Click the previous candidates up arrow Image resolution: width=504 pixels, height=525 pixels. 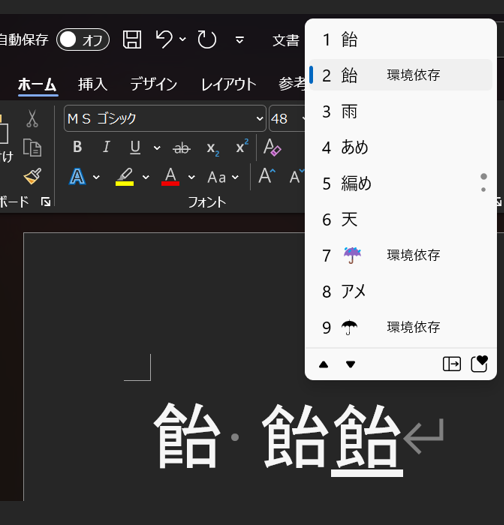(323, 364)
